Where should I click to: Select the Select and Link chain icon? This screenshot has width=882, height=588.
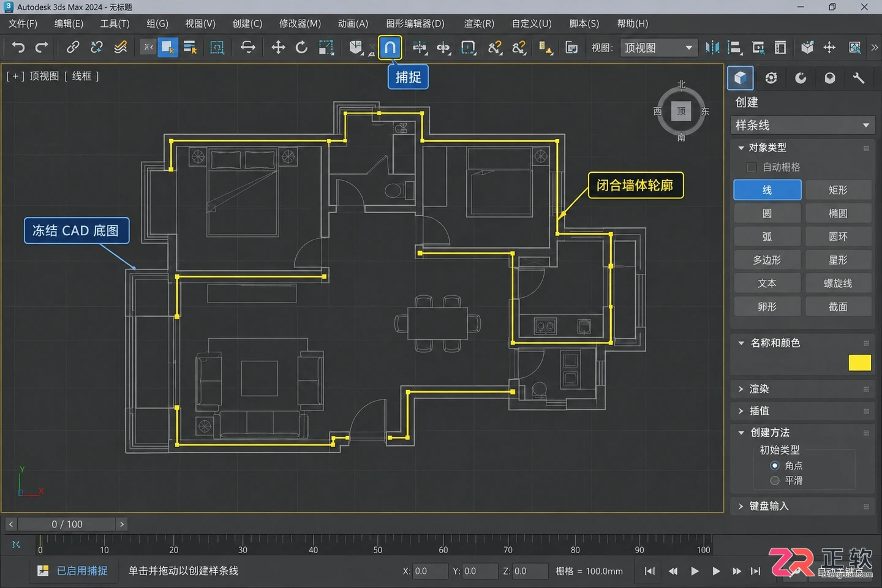click(x=73, y=47)
